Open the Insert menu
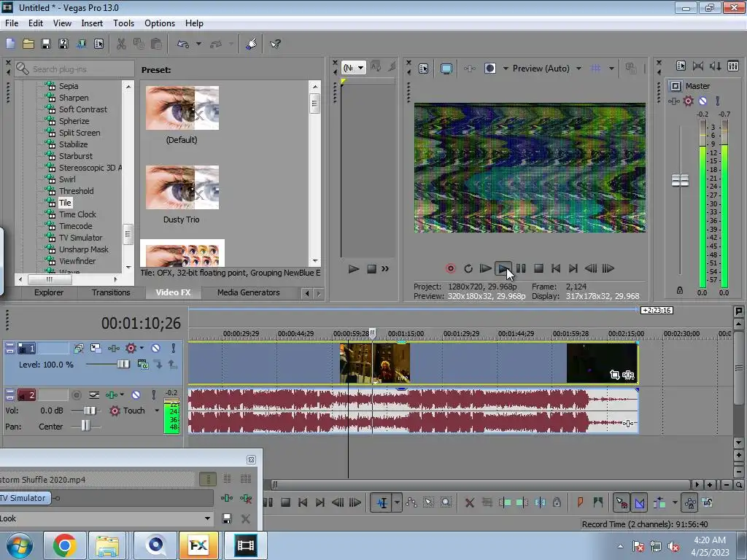747x560 pixels. (92, 23)
